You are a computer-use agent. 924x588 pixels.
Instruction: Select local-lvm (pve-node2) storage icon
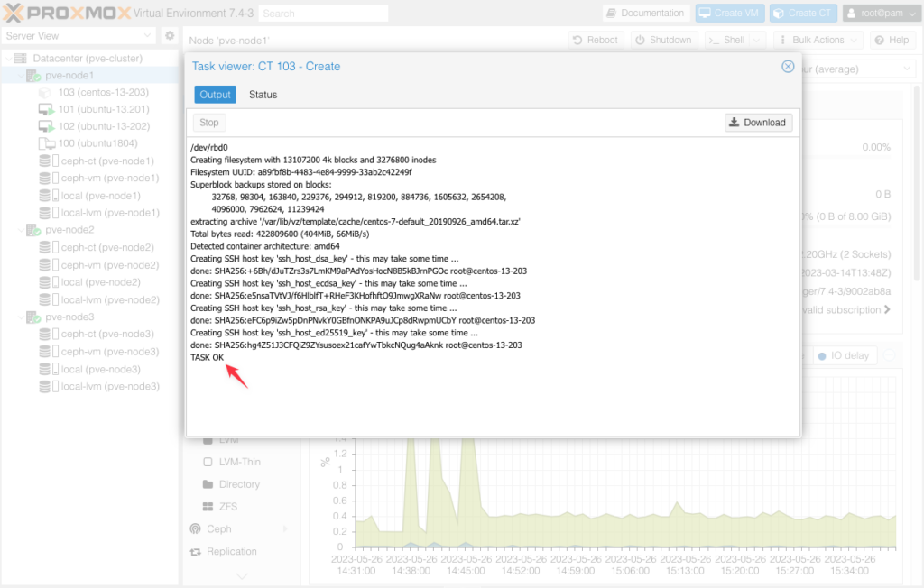pos(49,300)
